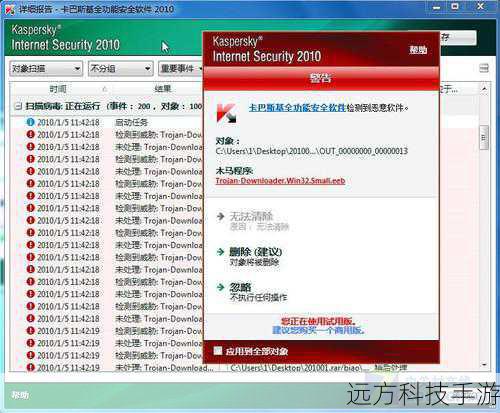This screenshot has height=413, width=500.
Task: Open the 对象扫描 dropdown
Action: click(46, 69)
